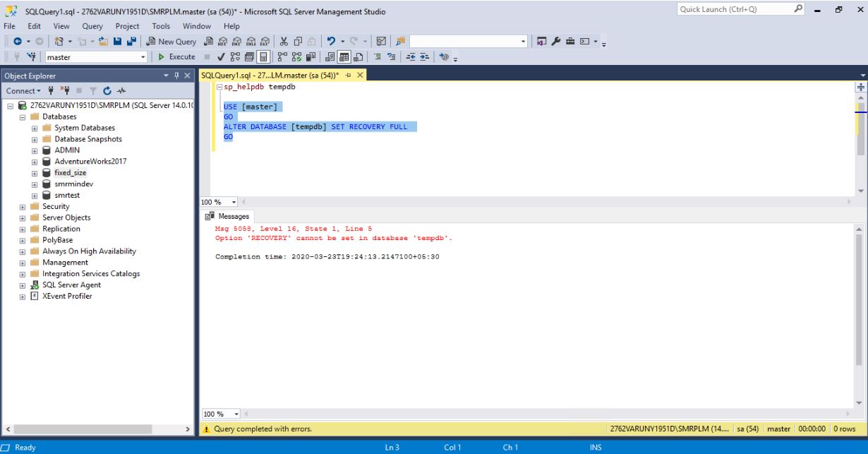Click the Change Connection icon
The width and height of the screenshot is (868, 454).
tap(31, 56)
